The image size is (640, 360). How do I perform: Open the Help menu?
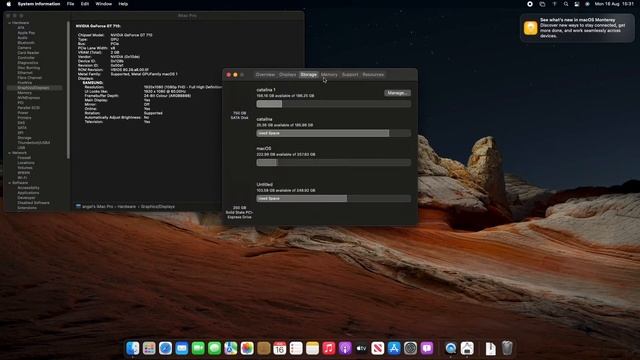tap(123, 4)
